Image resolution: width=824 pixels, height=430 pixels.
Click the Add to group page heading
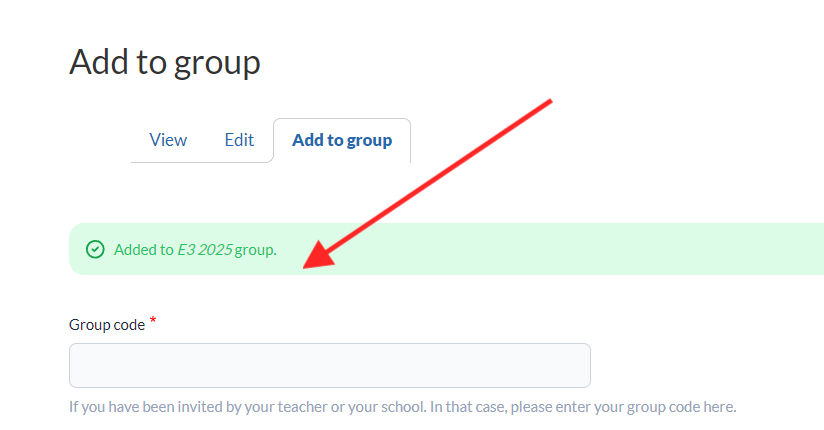165,62
